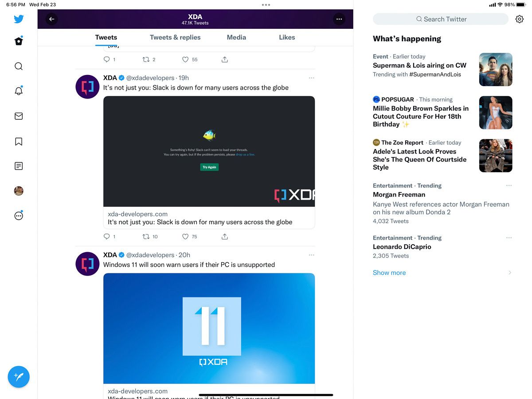Open Leonardo DiCaprio trending topic

(x=402, y=247)
